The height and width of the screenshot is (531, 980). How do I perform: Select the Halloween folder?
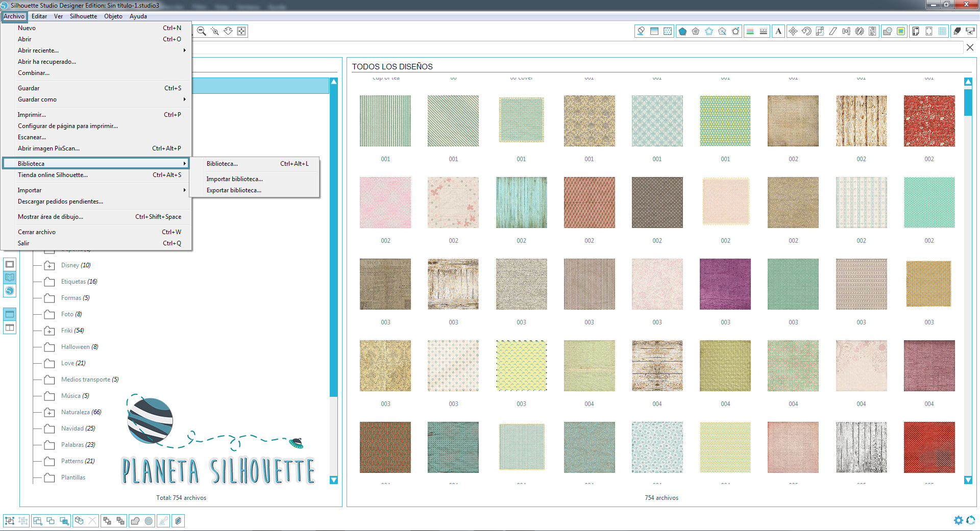tap(80, 347)
